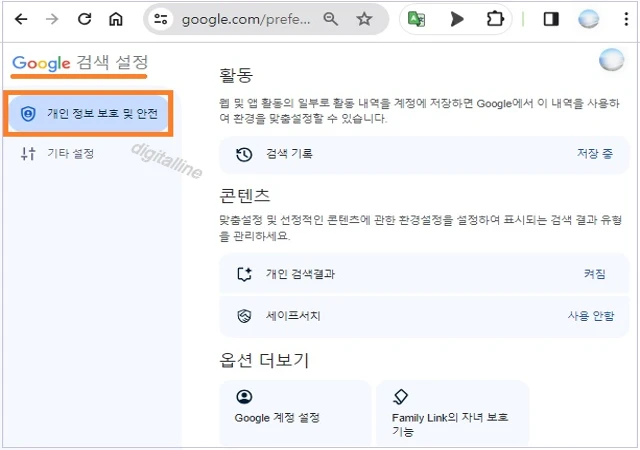
Task: Open the 검색 기록 row
Action: (x=424, y=154)
